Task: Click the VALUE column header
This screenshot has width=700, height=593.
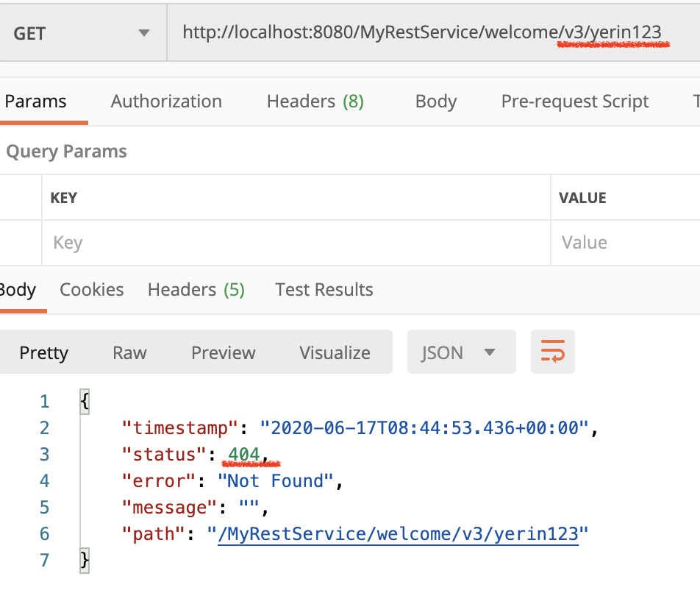Action: (582, 198)
